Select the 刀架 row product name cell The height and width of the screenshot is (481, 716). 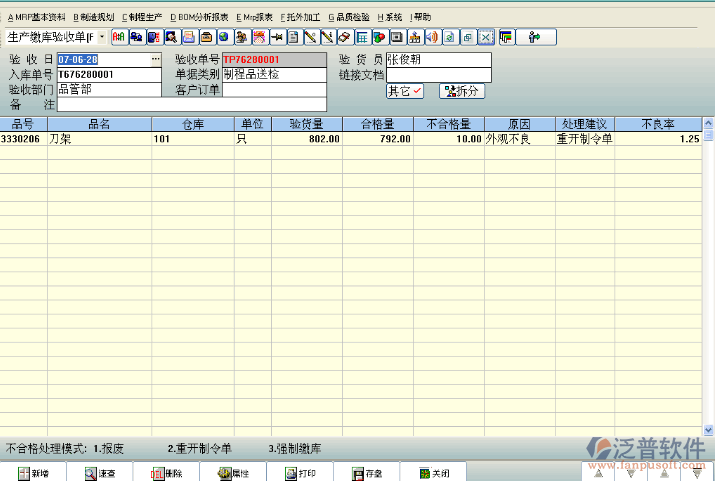(100, 139)
